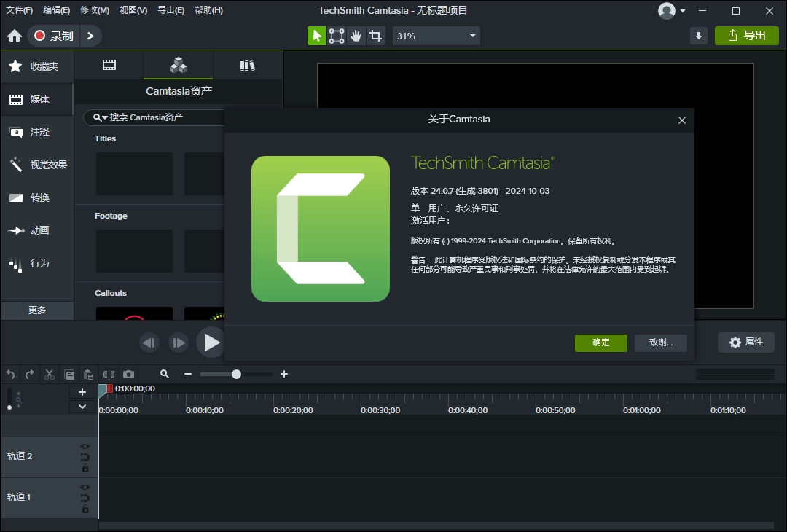Click the 致谢... button
Screen dimensions: 787x532
click(x=660, y=343)
